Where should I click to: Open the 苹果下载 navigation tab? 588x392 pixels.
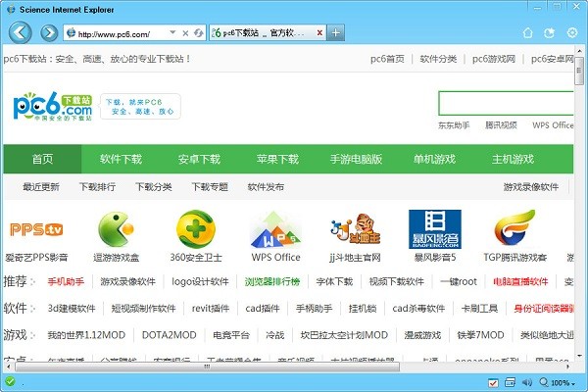(277, 159)
